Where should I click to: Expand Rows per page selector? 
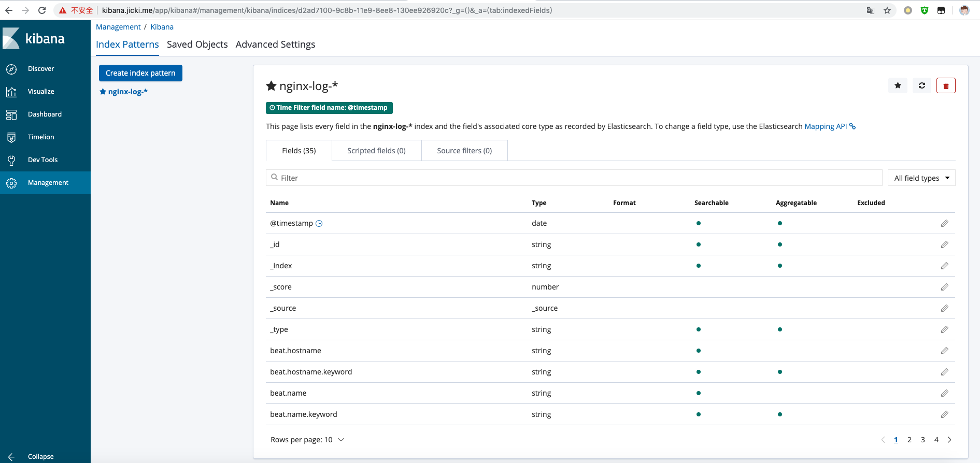click(307, 440)
